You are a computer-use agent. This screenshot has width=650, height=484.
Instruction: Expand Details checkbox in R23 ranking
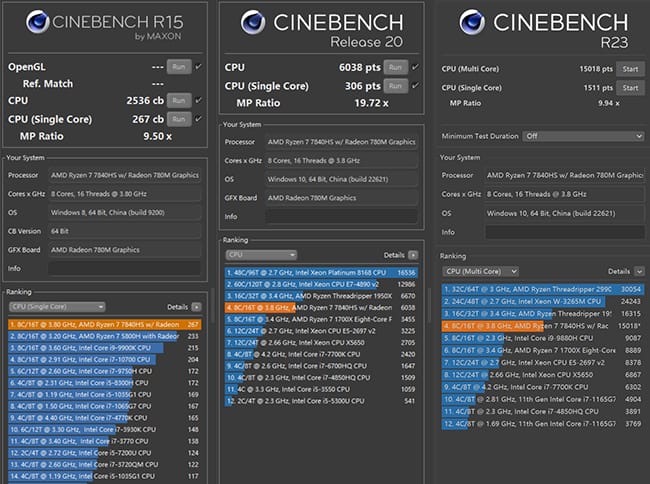639,271
